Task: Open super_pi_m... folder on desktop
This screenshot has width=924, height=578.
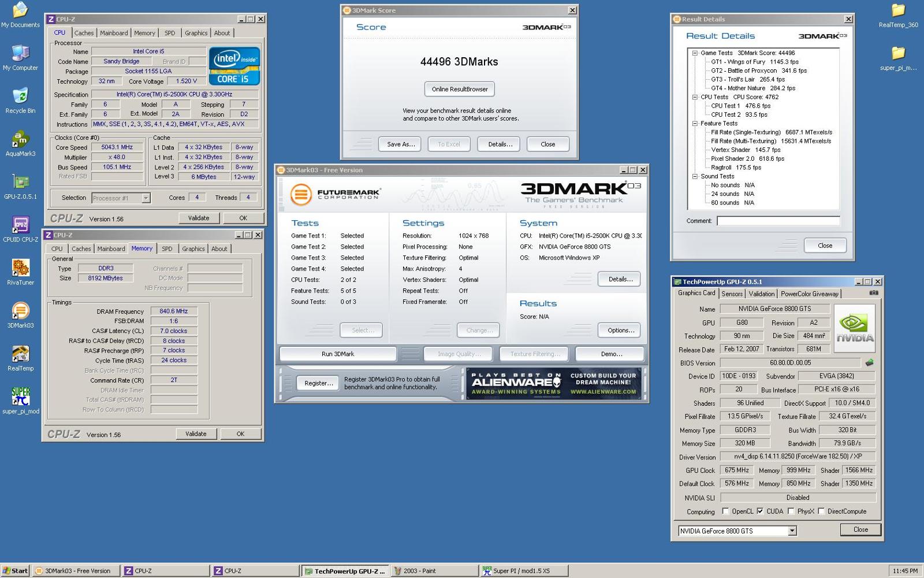Action: click(898, 58)
